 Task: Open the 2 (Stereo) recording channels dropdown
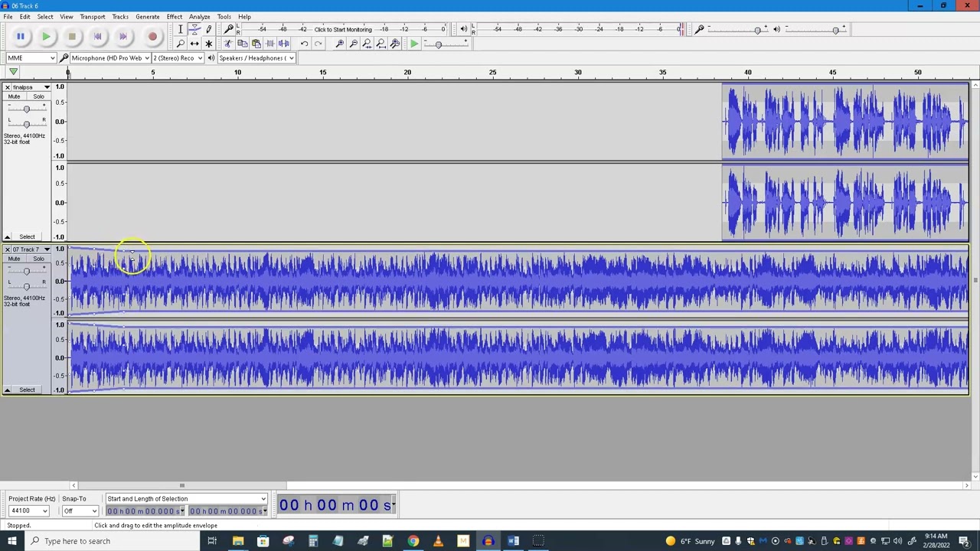(x=178, y=58)
